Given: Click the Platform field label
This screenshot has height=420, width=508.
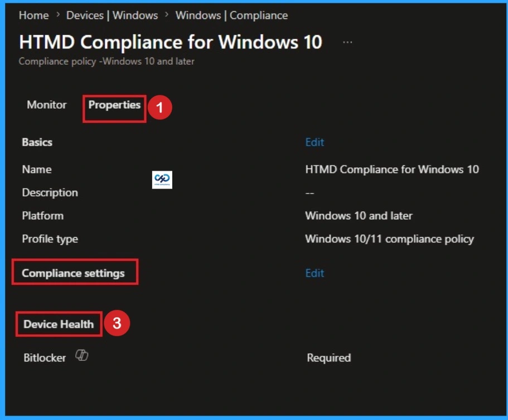Looking at the screenshot, I should [43, 216].
